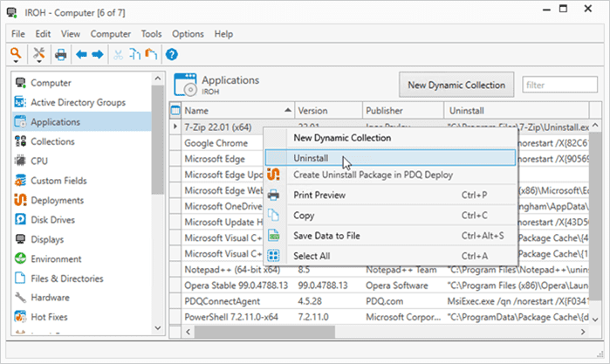610x364 pixels.
Task: Open the Tools menu
Action: point(151,34)
